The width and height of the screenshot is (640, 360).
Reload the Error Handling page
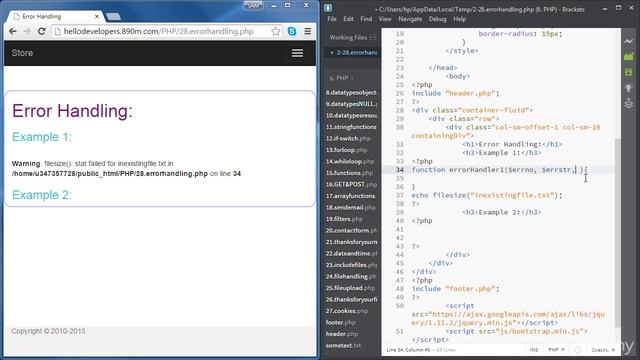click(41, 31)
